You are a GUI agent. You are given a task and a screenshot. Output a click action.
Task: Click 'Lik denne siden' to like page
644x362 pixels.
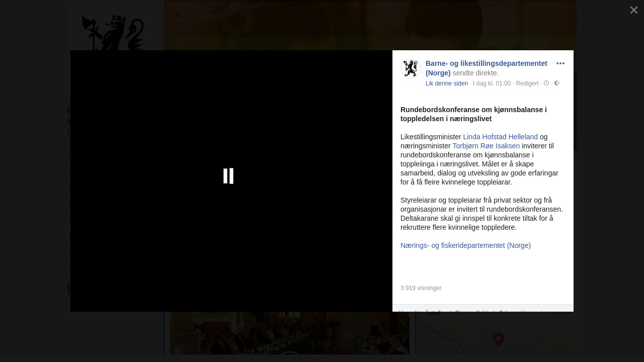446,83
